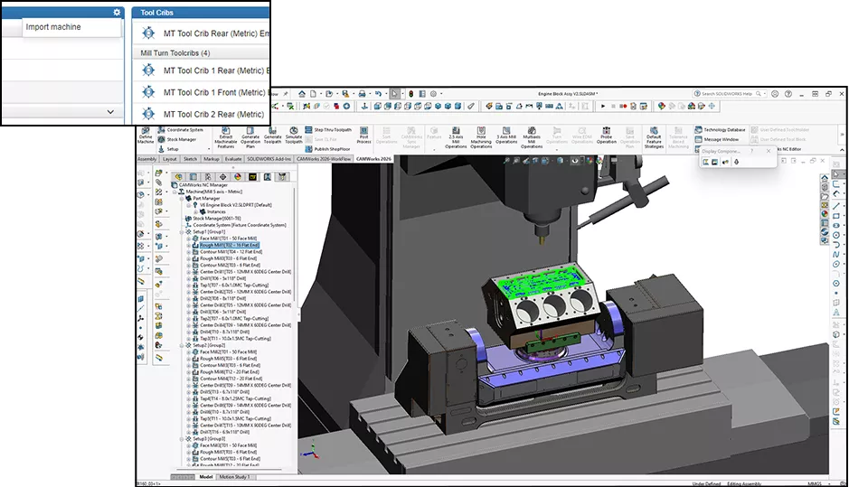Open 2.5 Axis Mill Operations
Image resolution: width=868 pixels, height=487 pixels.
click(456, 138)
